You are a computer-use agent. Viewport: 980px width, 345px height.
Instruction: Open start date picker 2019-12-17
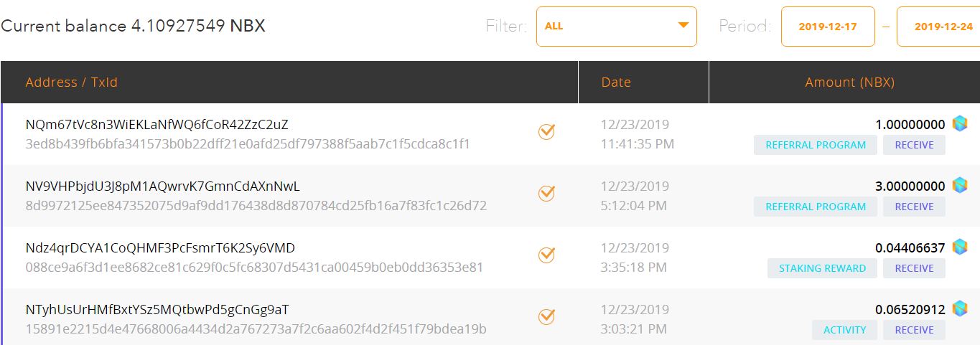(828, 27)
